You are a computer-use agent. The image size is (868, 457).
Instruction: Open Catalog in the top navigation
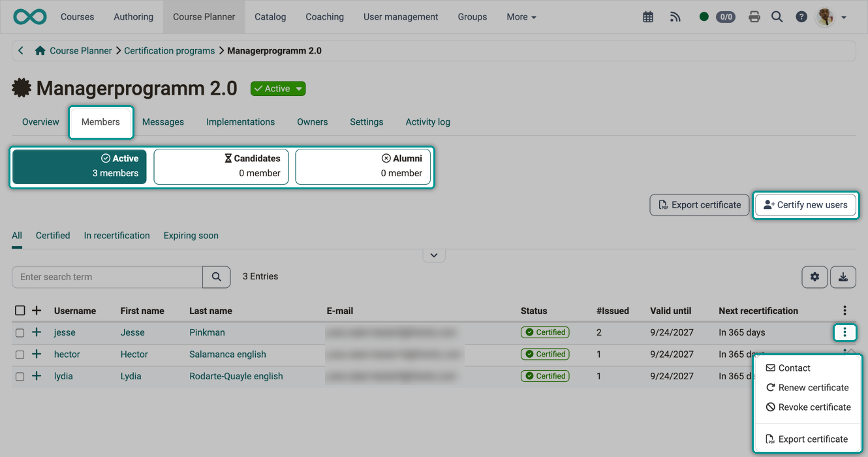pyautogui.click(x=270, y=17)
